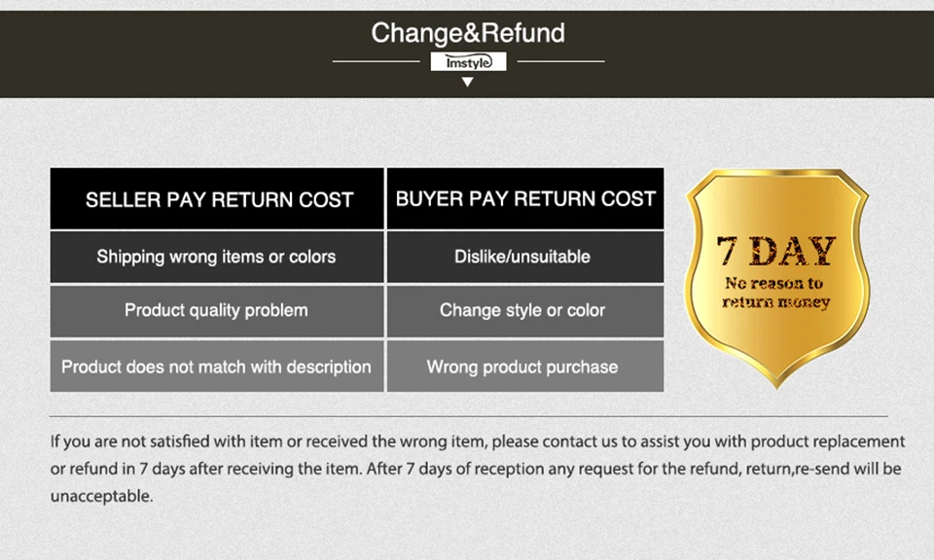The image size is (934, 560).
Task: Select the BUYER PAY RETURN COST header
Action: [x=525, y=198]
